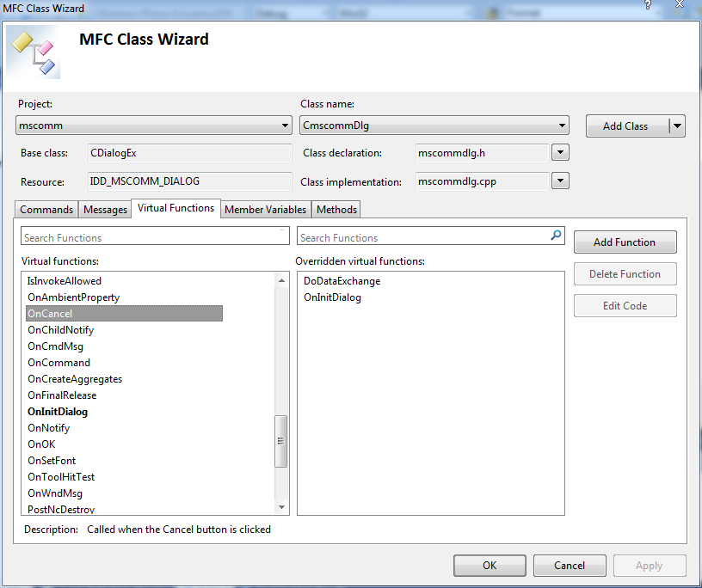Click the help question mark icon
The width and height of the screenshot is (702, 588).
click(x=648, y=5)
